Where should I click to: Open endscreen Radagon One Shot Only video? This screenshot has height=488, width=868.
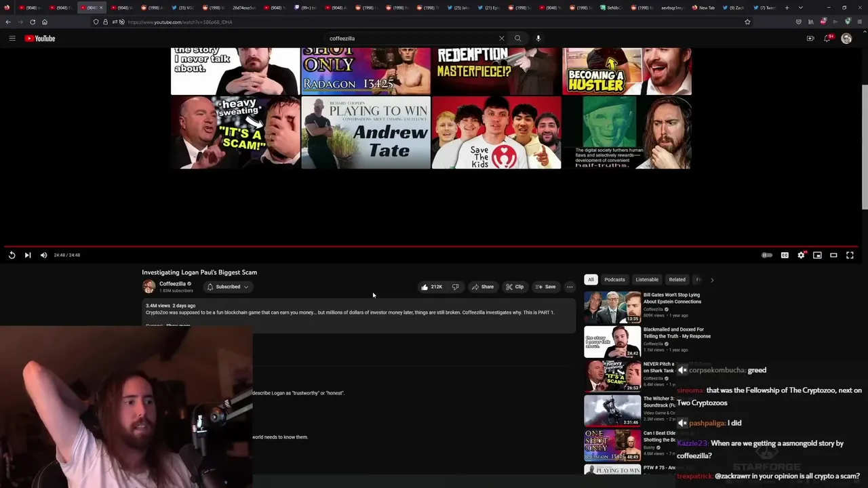point(366,71)
